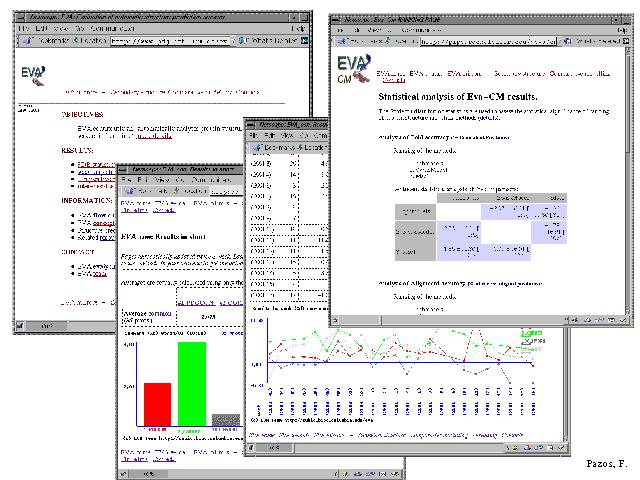Click the Location icon in the bar chart window
The image size is (640, 480).
pos(176,191)
